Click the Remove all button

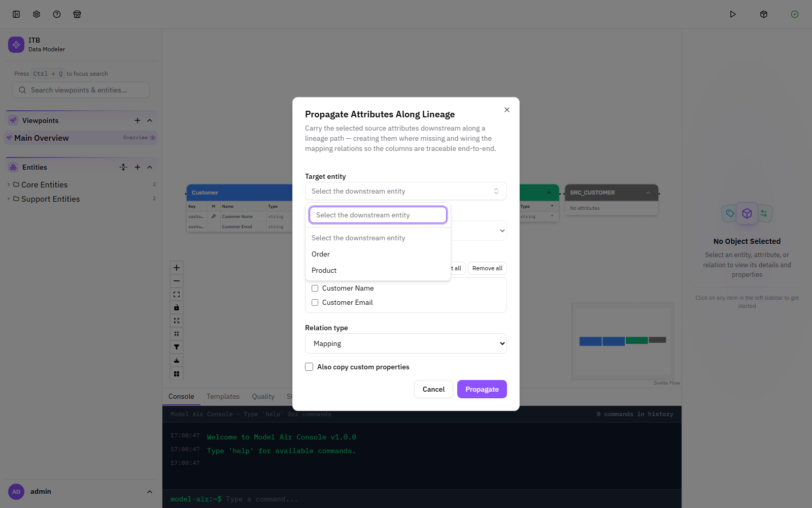[x=487, y=268]
